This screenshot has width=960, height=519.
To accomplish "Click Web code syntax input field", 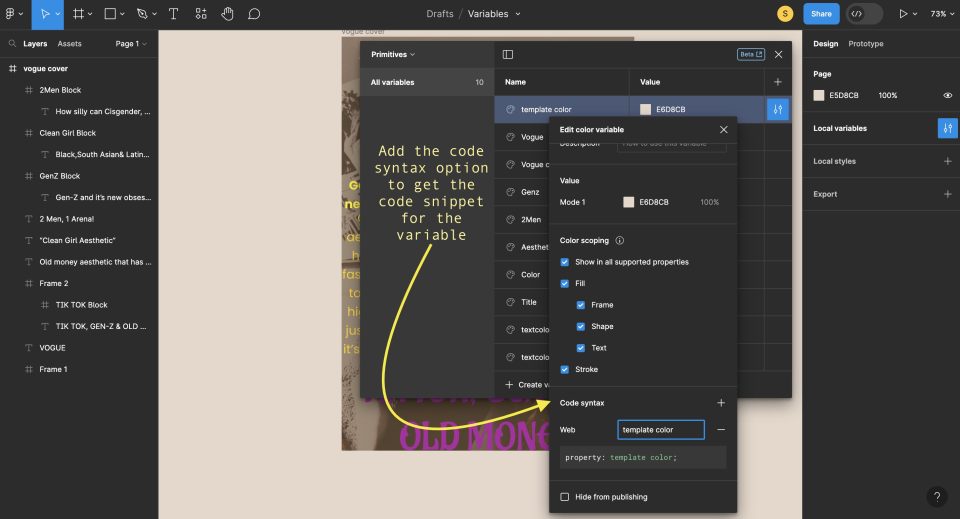I will pos(661,430).
